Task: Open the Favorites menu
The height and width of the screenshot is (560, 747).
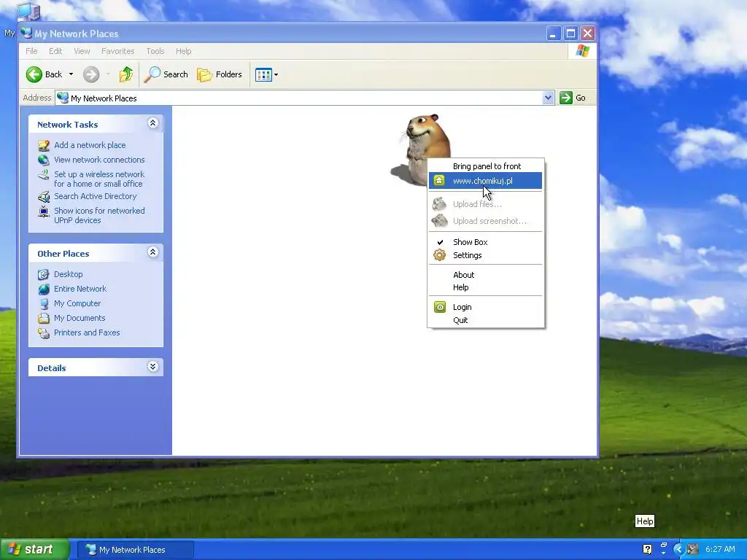Action: click(117, 51)
